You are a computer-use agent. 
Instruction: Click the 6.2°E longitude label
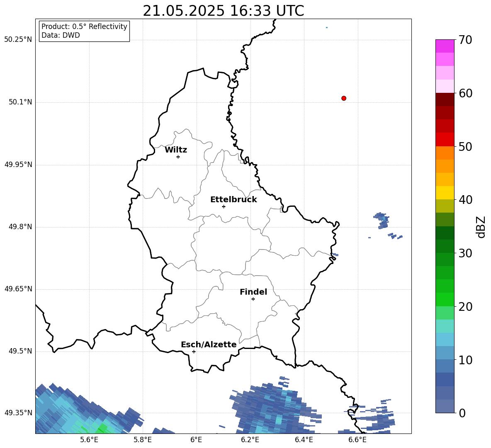(x=250, y=440)
